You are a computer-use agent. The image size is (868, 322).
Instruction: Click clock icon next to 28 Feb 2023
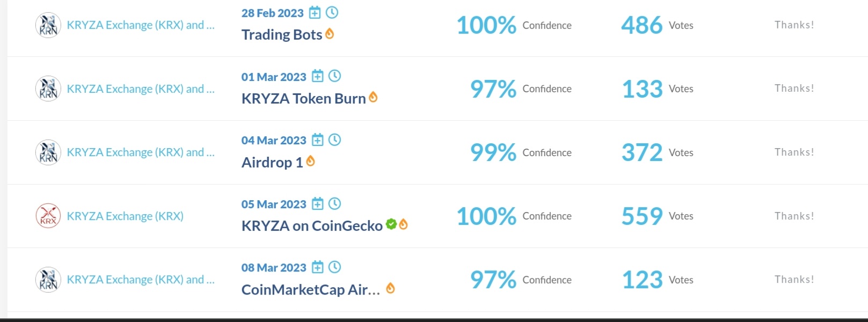(x=332, y=12)
